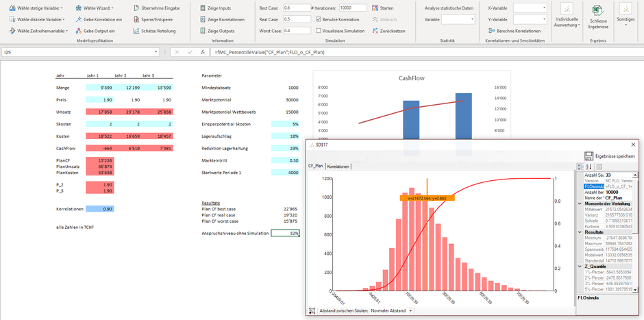Viewport: 644px width, 320px height.
Task: Click the orange marker line in histogram
Action: coord(427,234)
